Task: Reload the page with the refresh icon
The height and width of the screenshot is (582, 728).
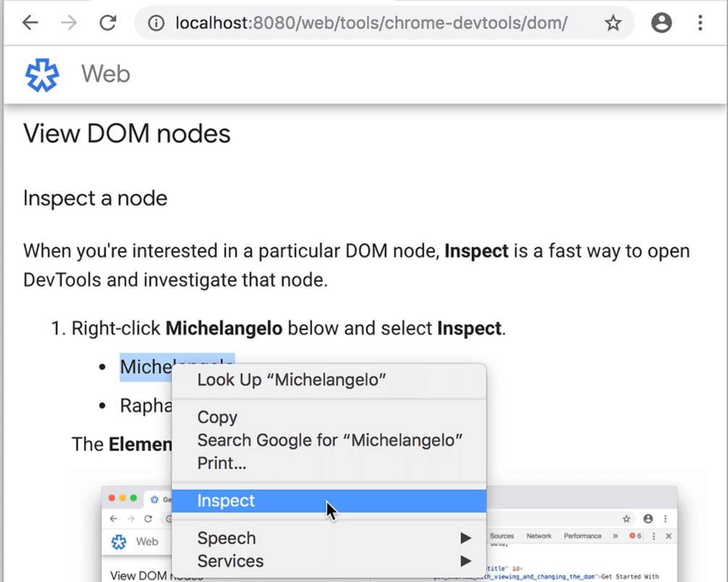Action: 108,22
